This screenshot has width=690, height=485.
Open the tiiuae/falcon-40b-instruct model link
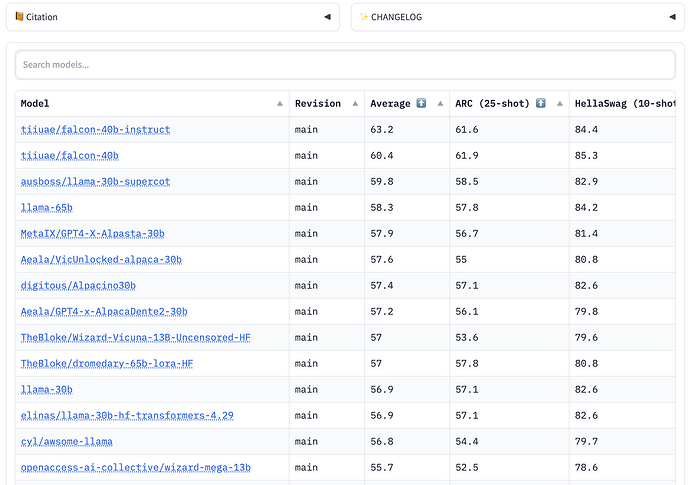click(95, 129)
